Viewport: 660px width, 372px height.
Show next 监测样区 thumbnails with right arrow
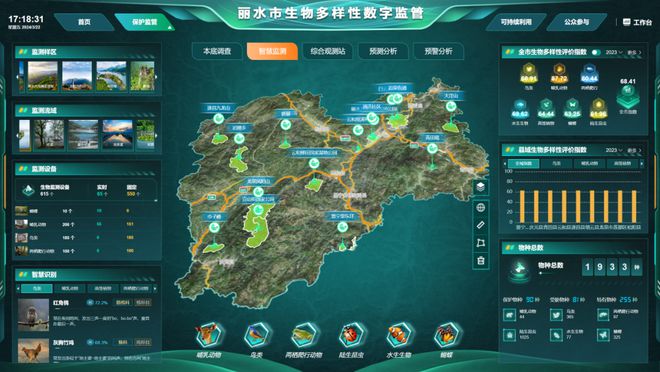point(156,77)
